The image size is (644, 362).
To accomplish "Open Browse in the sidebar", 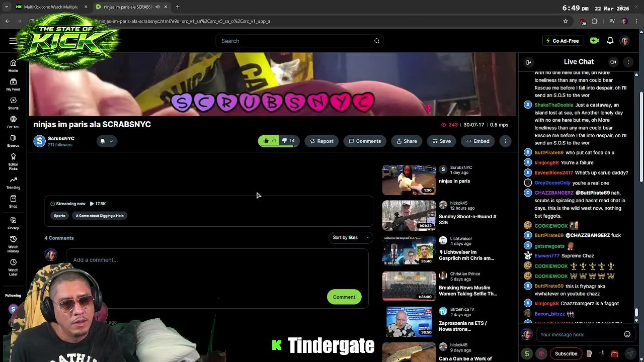I will 13,141.
